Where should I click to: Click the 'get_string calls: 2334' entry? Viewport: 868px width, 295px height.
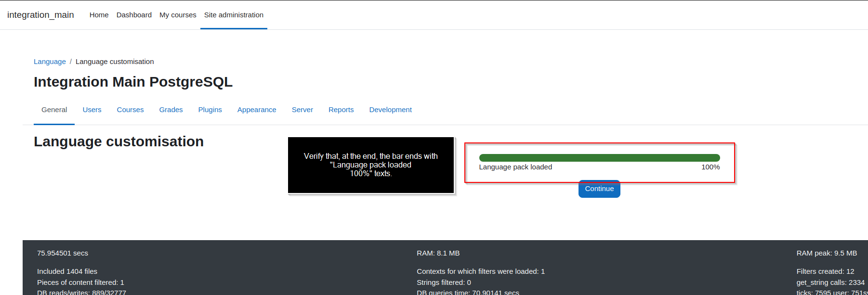(830, 282)
